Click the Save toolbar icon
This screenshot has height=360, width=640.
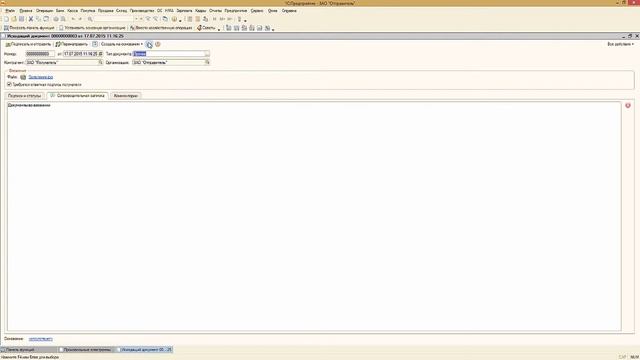click(x=22, y=19)
